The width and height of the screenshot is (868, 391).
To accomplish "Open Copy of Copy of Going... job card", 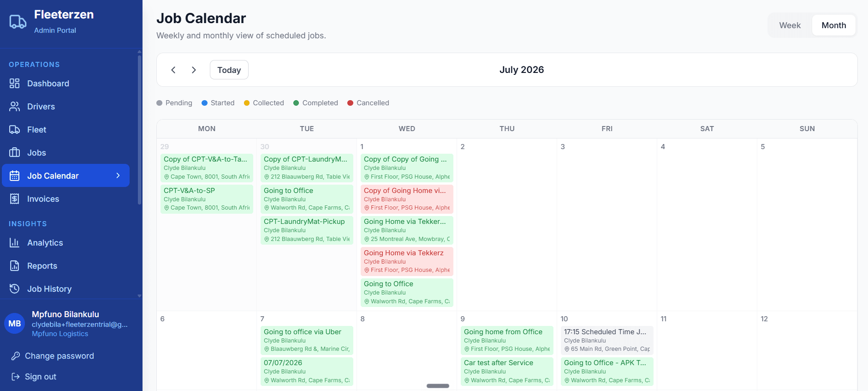I will click(x=407, y=168).
